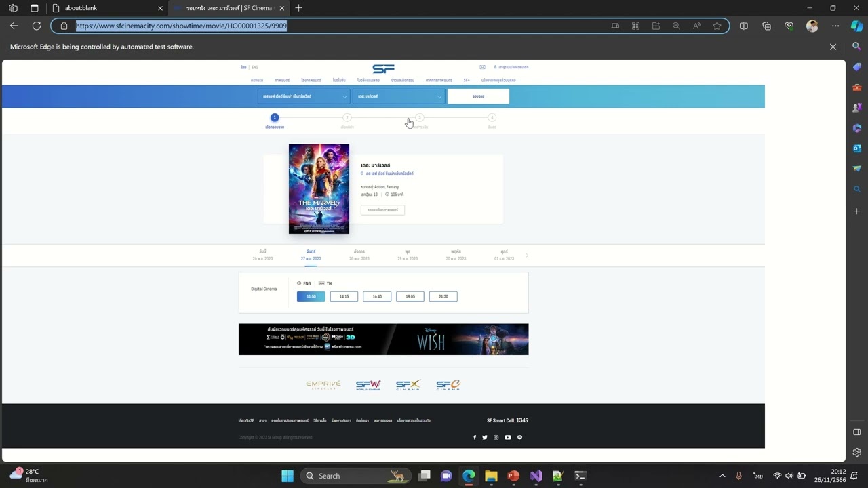868x488 pixels.
Task: Open SF Instagram icon in footer
Action: [x=496, y=437]
